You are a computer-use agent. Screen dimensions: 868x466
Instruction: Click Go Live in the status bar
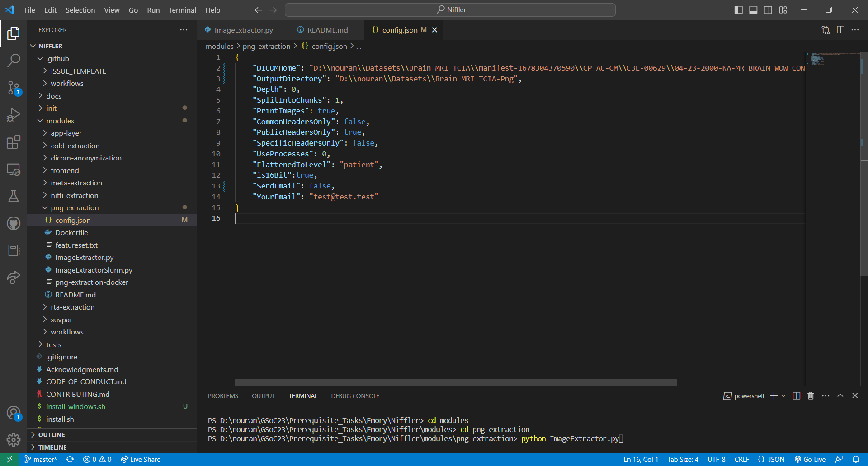810,459
